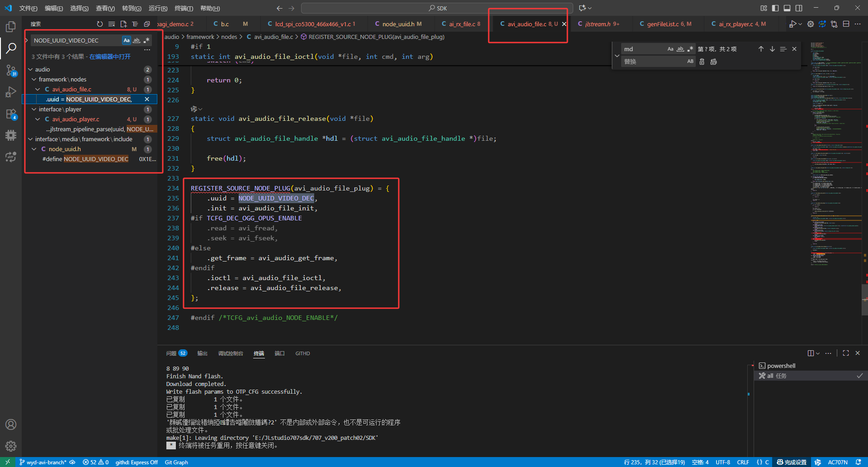This screenshot has height=467, width=868.
Task: Collapse the framework\nodes folder in results
Action: point(34,79)
